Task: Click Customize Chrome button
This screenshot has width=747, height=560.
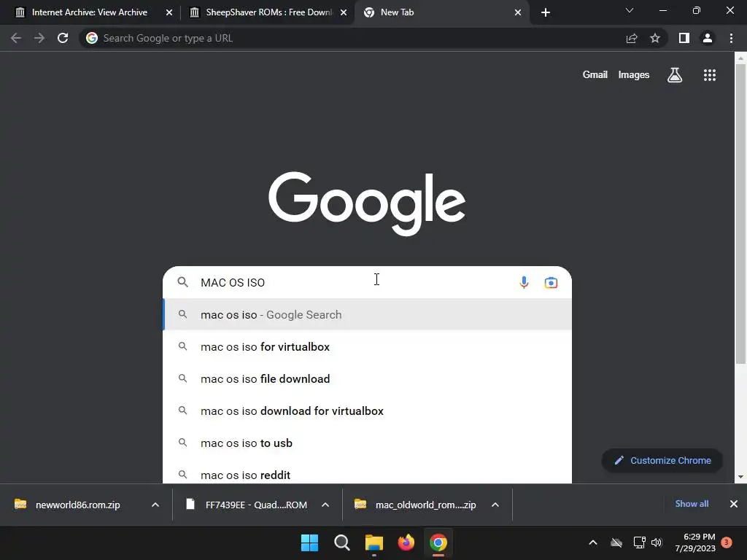Action: (x=662, y=461)
